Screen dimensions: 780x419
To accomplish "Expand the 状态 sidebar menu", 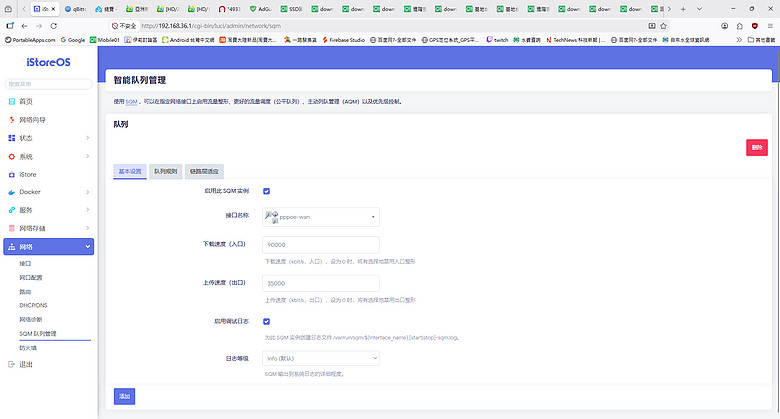I will pyautogui.click(x=48, y=138).
